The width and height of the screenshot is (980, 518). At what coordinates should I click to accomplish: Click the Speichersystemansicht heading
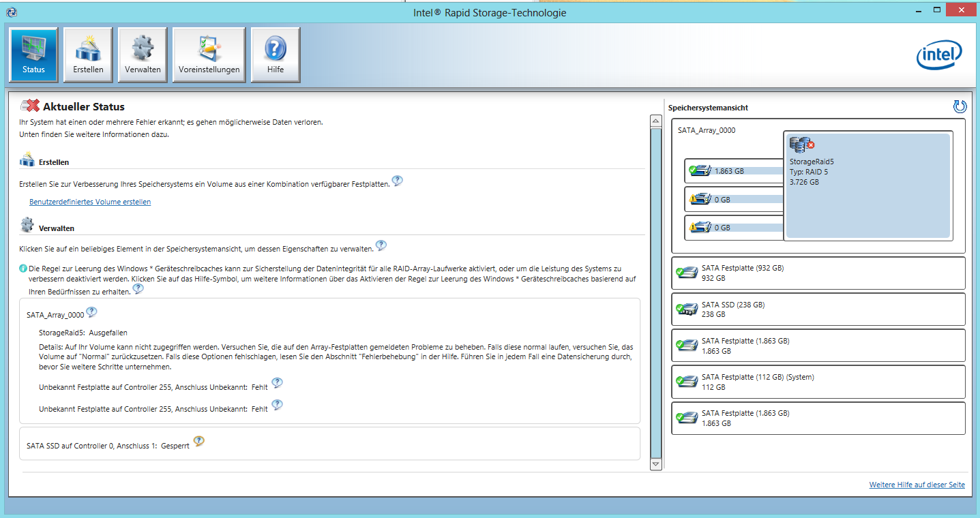coord(708,108)
